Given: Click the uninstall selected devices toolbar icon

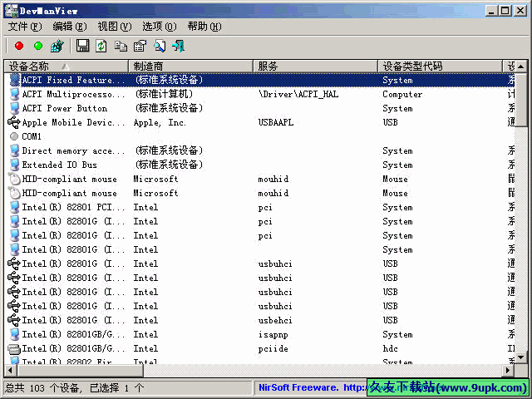Looking at the screenshot, I should click(x=57, y=46).
